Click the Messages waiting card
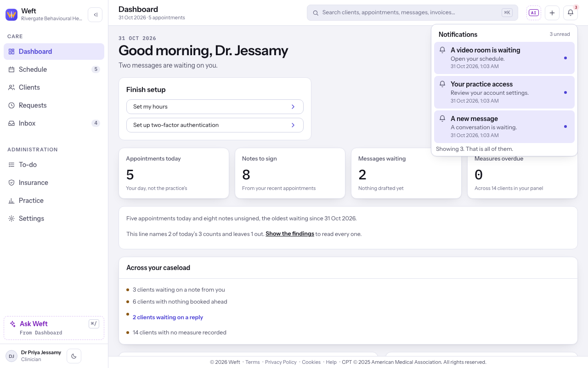This screenshot has width=588, height=368. coord(406,173)
